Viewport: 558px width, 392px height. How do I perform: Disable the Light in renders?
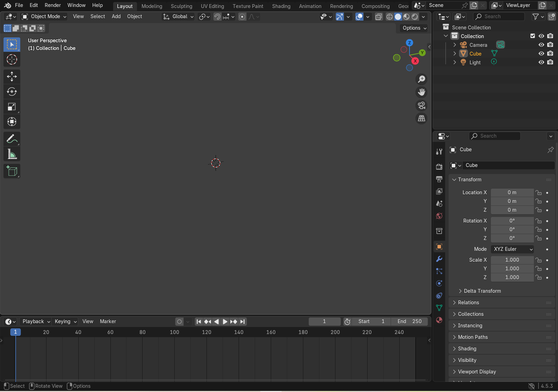pyautogui.click(x=550, y=62)
